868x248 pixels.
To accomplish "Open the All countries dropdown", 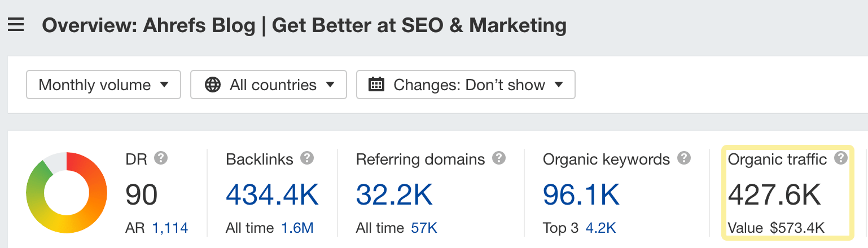I will pyautogui.click(x=269, y=85).
